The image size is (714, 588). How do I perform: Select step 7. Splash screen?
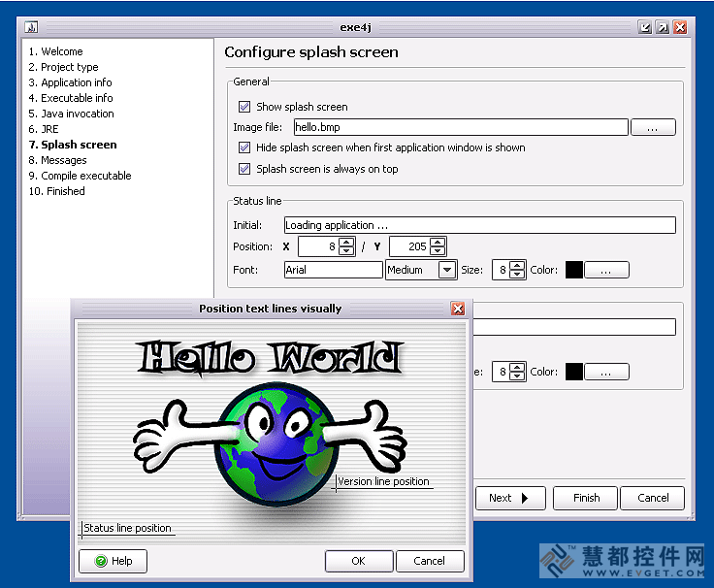(x=73, y=145)
